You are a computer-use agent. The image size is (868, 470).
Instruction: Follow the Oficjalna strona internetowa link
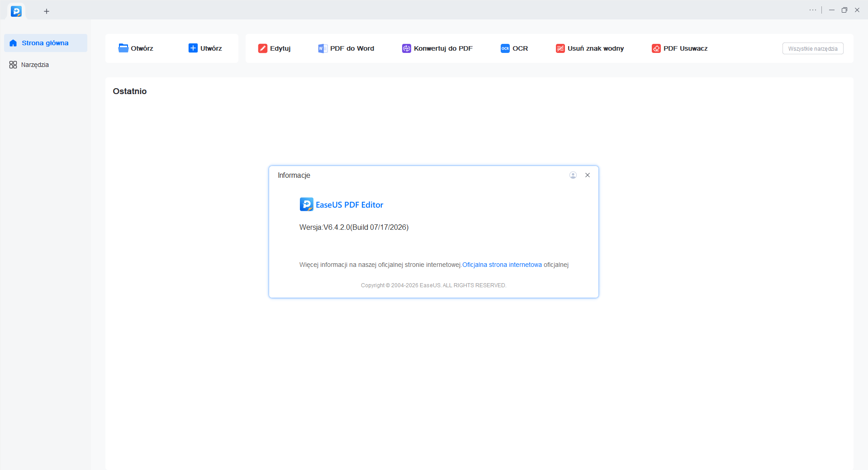tap(502, 265)
